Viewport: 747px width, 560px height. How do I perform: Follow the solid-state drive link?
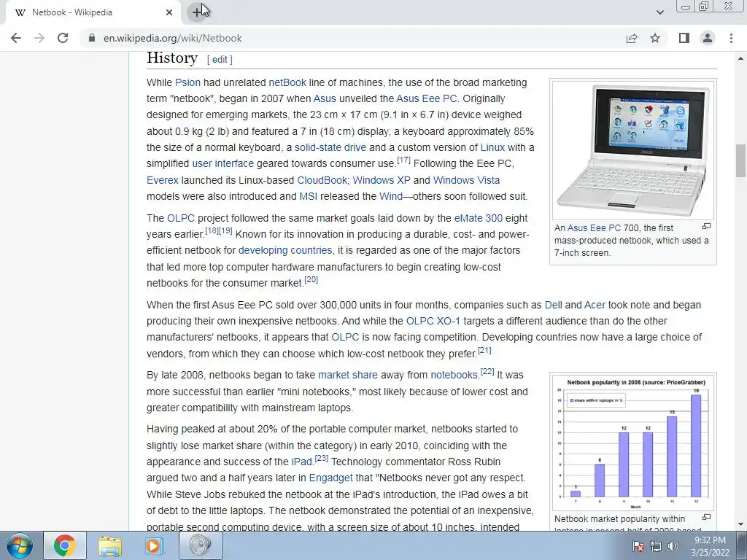pos(330,147)
